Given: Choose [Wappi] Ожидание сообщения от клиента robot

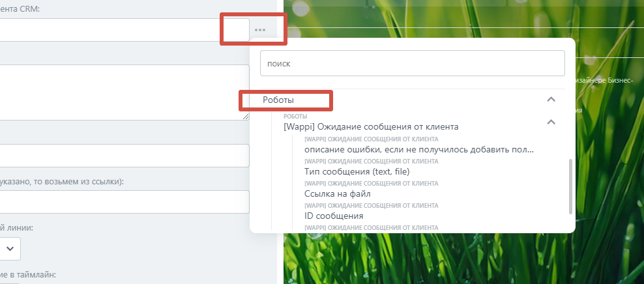Looking at the screenshot, I should tap(371, 127).
